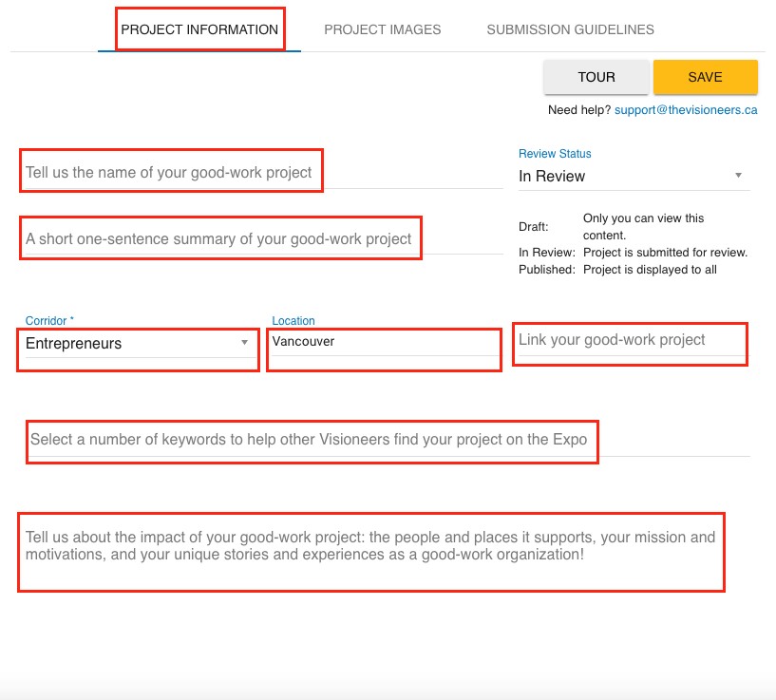Start the TOUR walkthrough

point(596,77)
